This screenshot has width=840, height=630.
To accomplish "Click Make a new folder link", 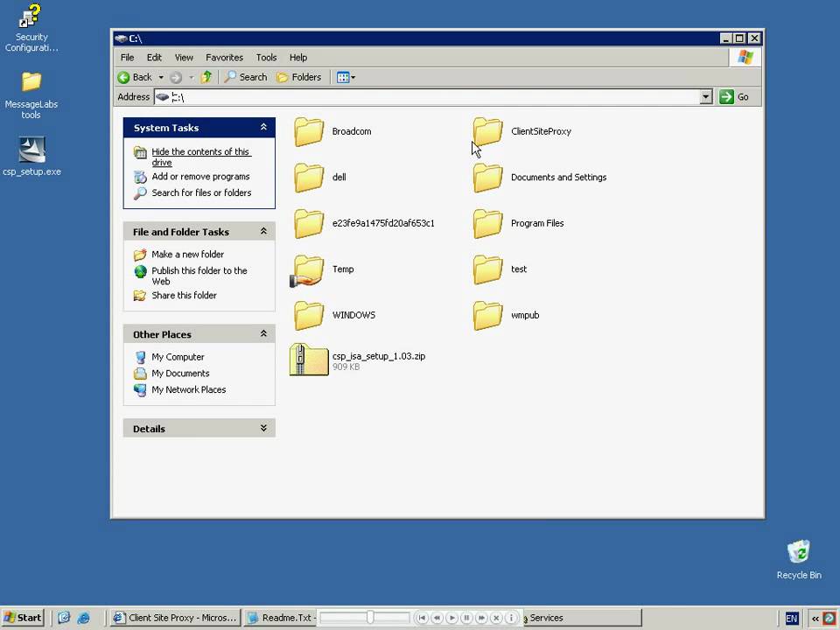I will (x=187, y=255).
